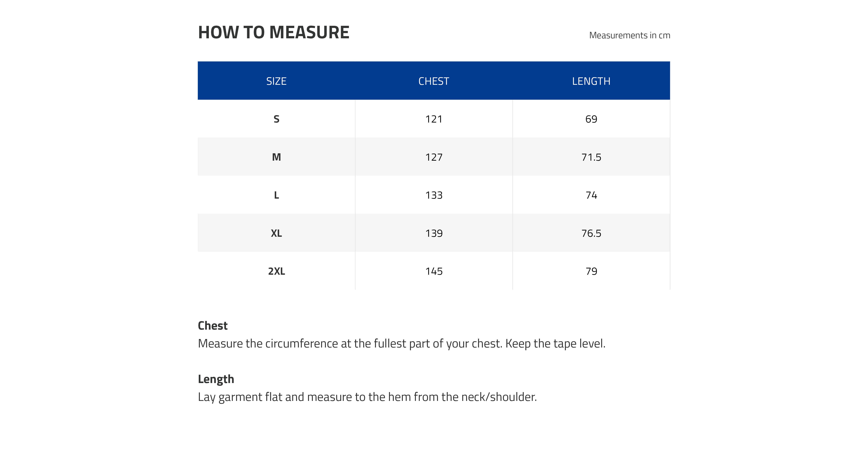Select the XL size row label
This screenshot has width=868, height=456.
tap(276, 233)
